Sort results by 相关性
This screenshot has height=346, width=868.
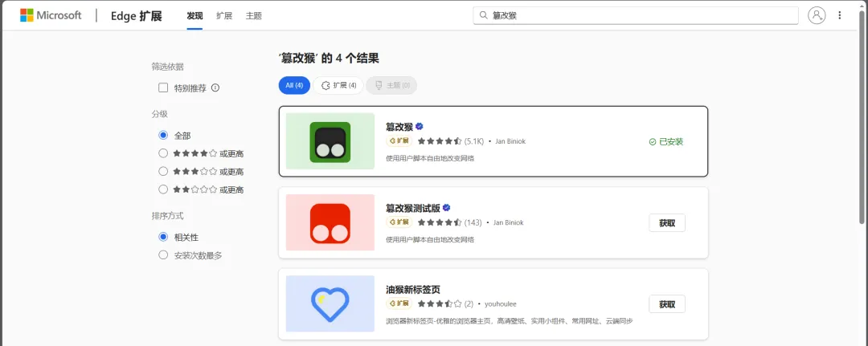point(163,237)
